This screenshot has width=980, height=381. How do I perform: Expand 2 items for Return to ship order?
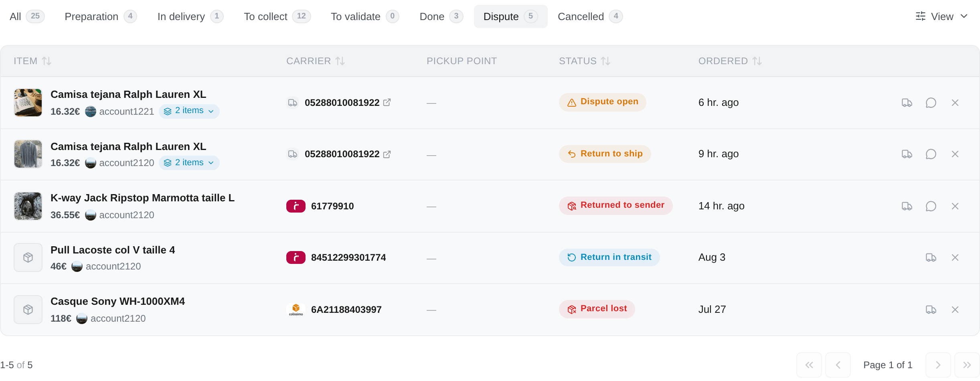[189, 163]
